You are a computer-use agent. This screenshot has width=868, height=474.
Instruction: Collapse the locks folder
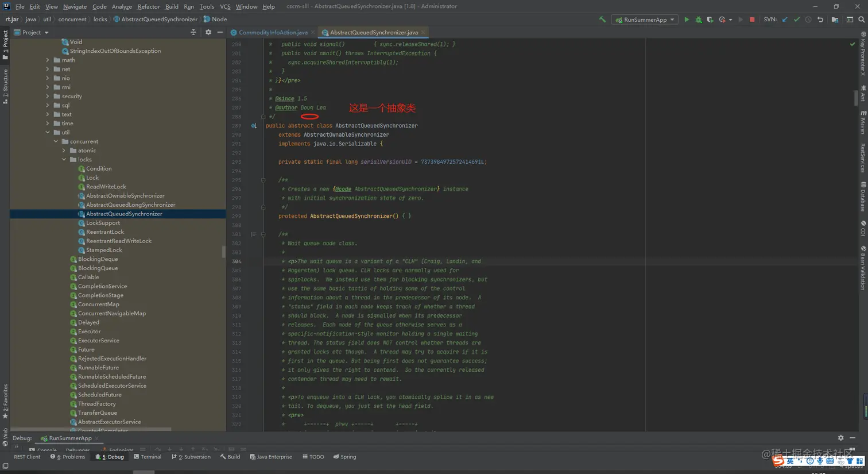(64, 160)
